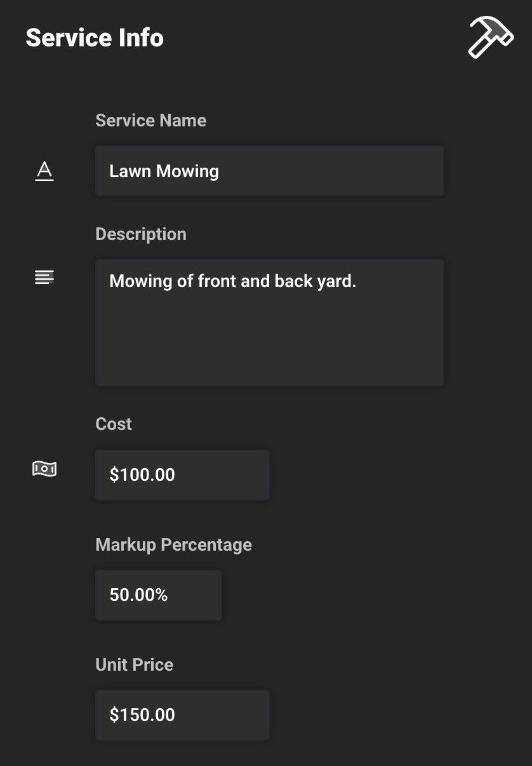The height and width of the screenshot is (766, 532).
Task: Click the 'Description' label
Action: [140, 234]
